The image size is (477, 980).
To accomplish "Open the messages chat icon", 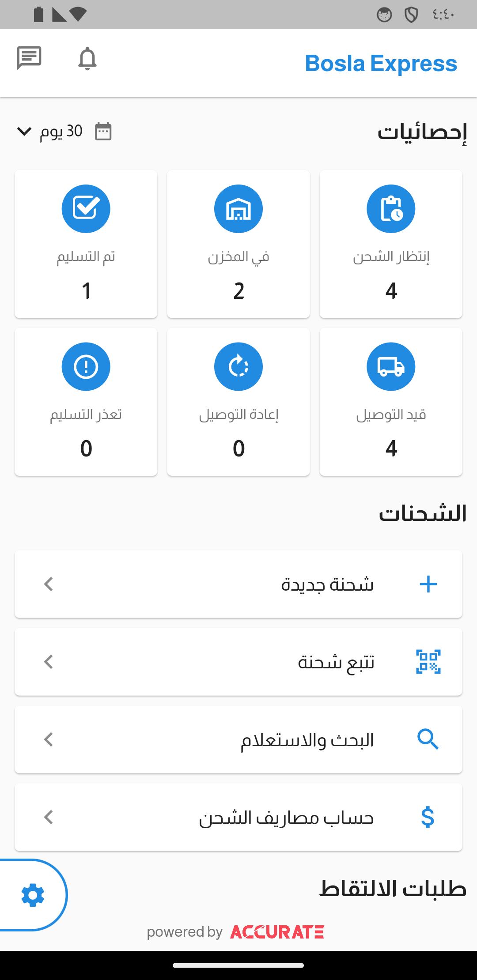I will [x=29, y=58].
